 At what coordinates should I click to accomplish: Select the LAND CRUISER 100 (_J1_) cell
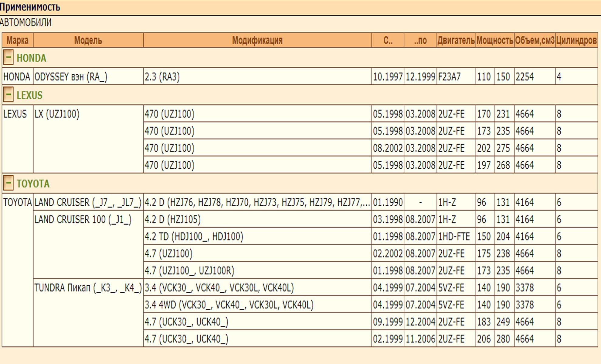(83, 219)
